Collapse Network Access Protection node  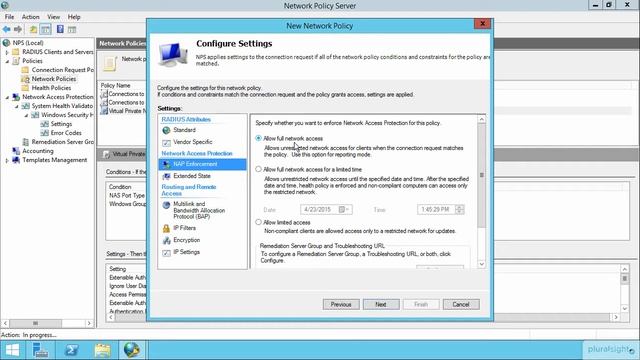coord(7,97)
